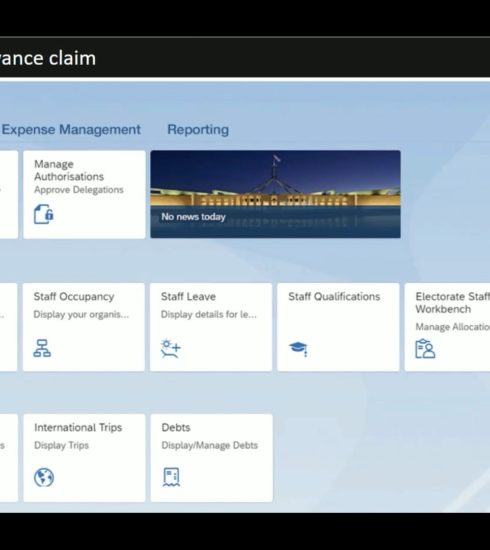
Task: Click the Electorate Staff Workbench clipboard person icon
Action: click(x=425, y=349)
